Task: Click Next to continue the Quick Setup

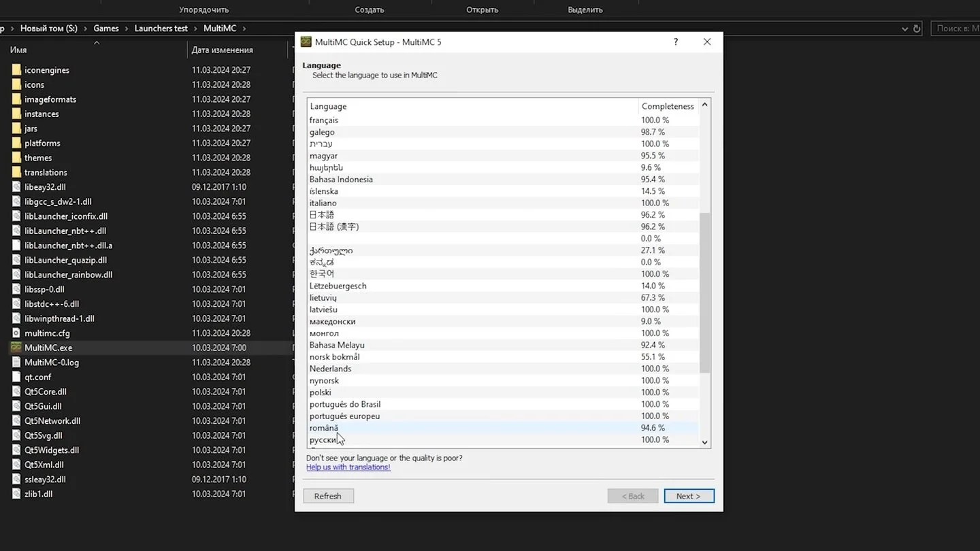Action: click(x=689, y=496)
